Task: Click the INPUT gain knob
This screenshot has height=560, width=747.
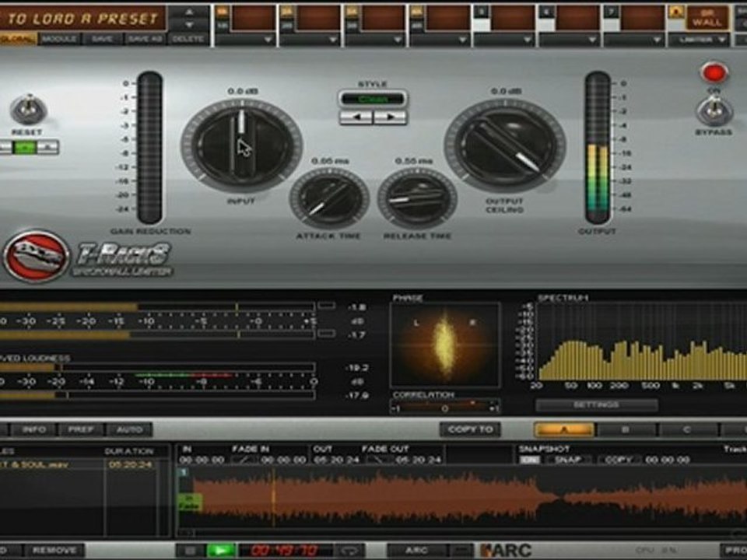Action: tap(241, 145)
